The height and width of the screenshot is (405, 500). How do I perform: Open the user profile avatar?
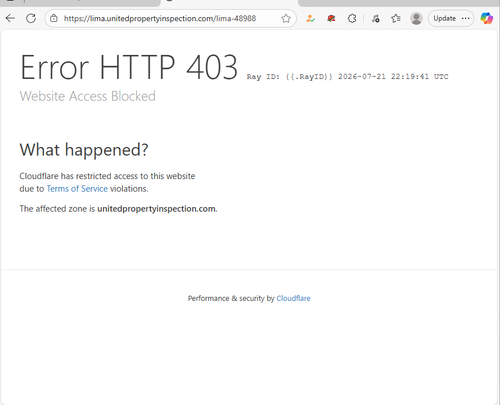click(x=416, y=18)
